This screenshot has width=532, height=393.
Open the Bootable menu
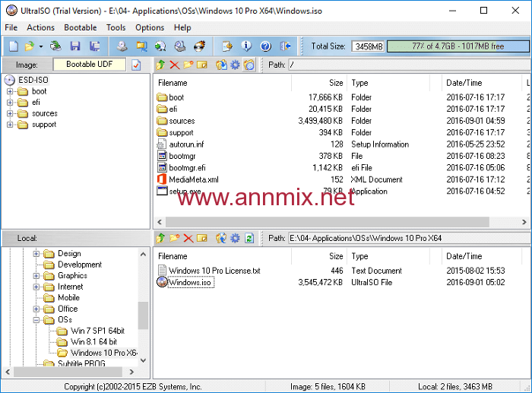[81, 27]
